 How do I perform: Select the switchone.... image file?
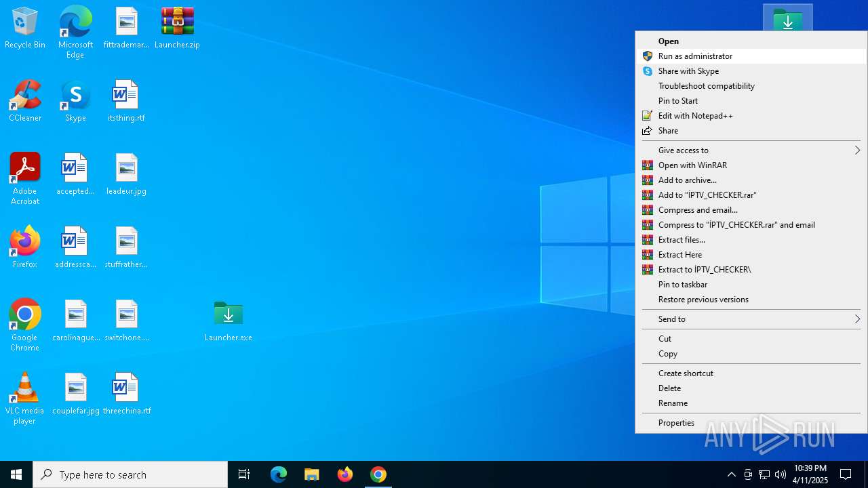tap(126, 321)
